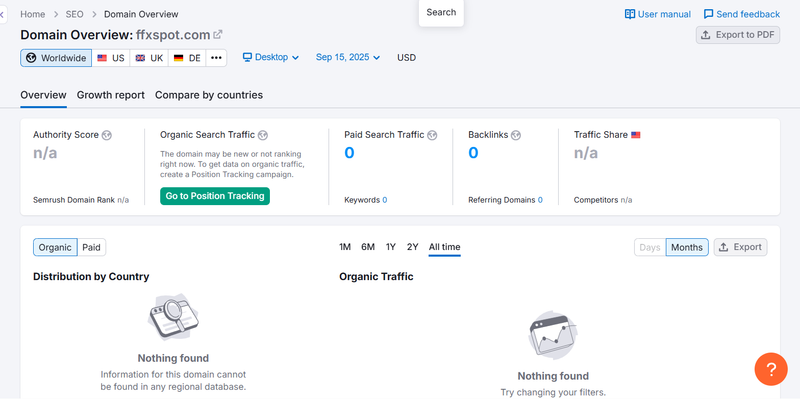Viewport: 800px width, 399px height.
Task: Select the All time range
Action: (x=444, y=247)
